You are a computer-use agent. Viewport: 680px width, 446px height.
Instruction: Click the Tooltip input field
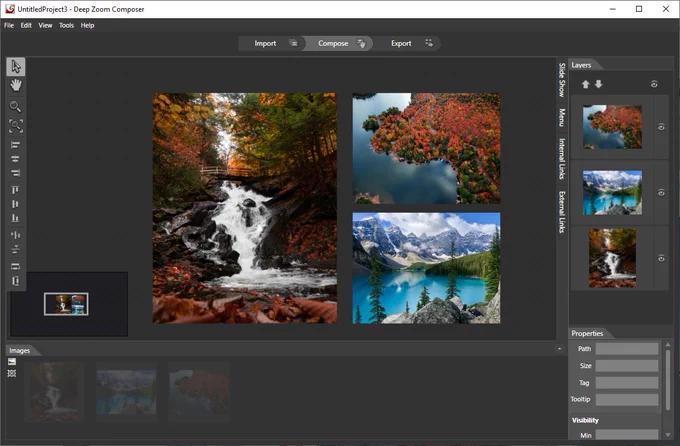pos(627,399)
